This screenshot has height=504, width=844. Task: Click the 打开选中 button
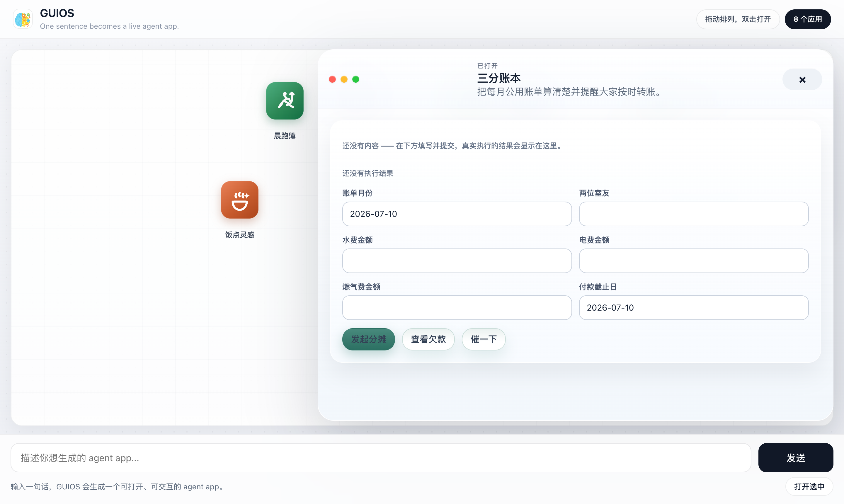809,486
